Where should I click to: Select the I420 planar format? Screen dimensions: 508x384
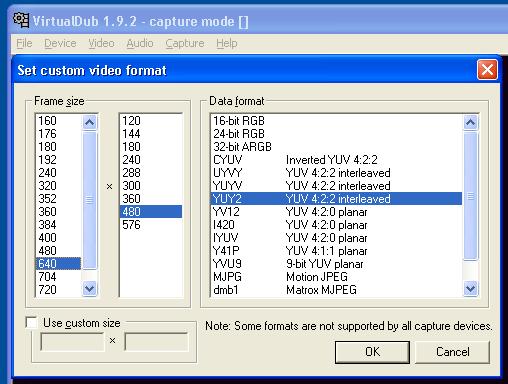pos(337,225)
